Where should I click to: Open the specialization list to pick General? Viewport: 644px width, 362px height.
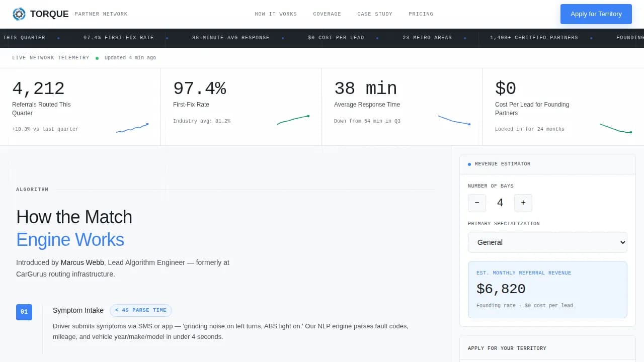point(547,242)
